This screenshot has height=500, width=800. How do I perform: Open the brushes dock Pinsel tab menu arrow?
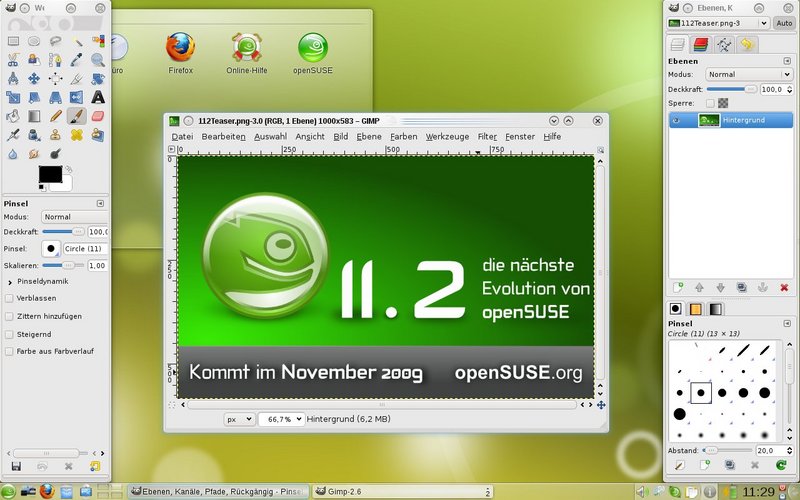(787, 323)
